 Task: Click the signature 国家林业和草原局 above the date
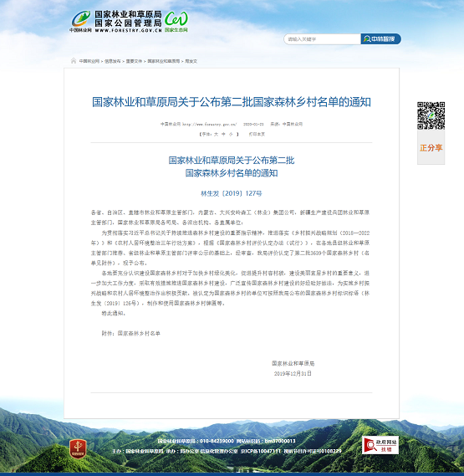[x=293, y=363]
